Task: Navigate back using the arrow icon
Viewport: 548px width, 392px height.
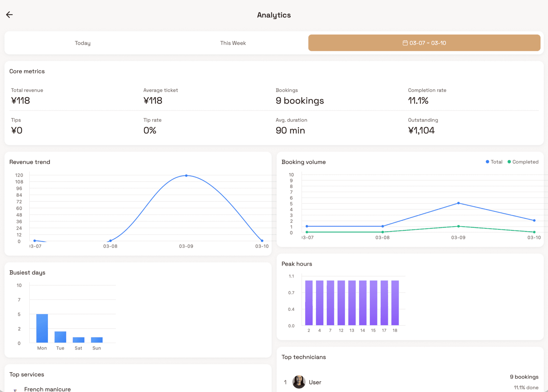Action: pos(9,14)
